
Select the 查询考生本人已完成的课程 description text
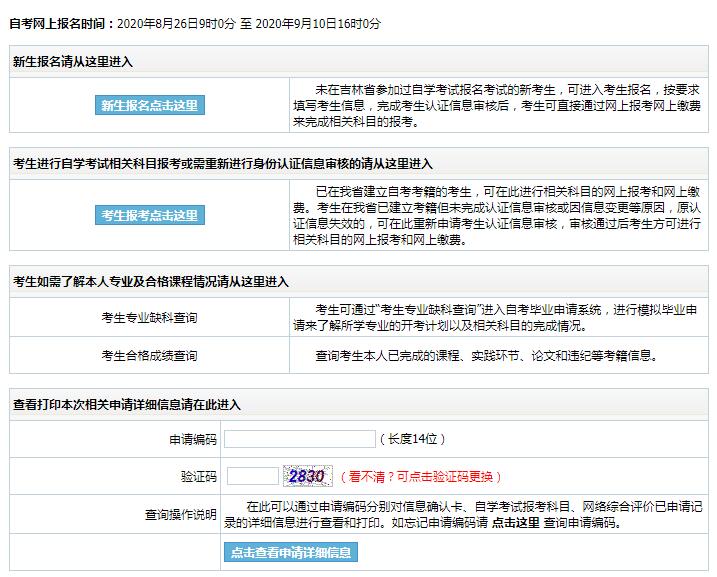click(487, 355)
